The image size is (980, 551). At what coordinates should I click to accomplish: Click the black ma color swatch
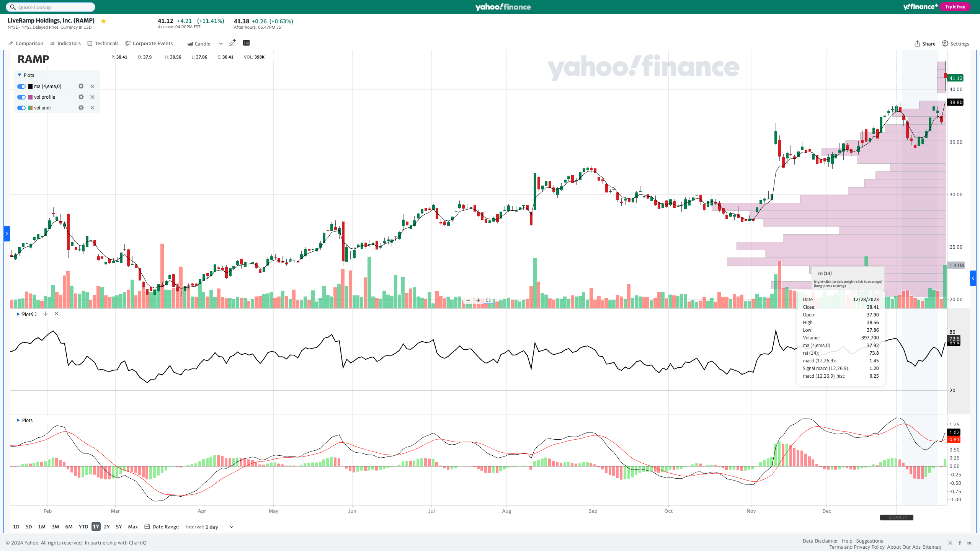click(x=31, y=86)
